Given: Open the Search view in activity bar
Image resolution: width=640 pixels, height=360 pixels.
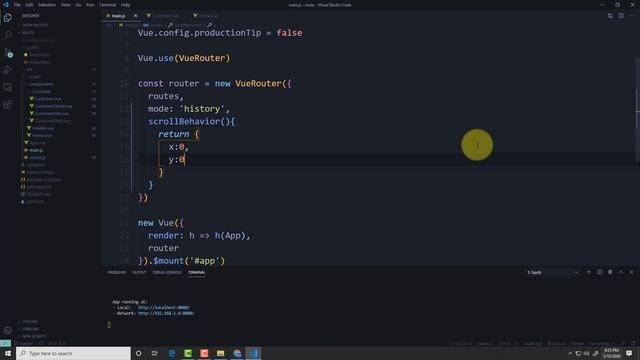Looking at the screenshot, I should coord(8,35).
